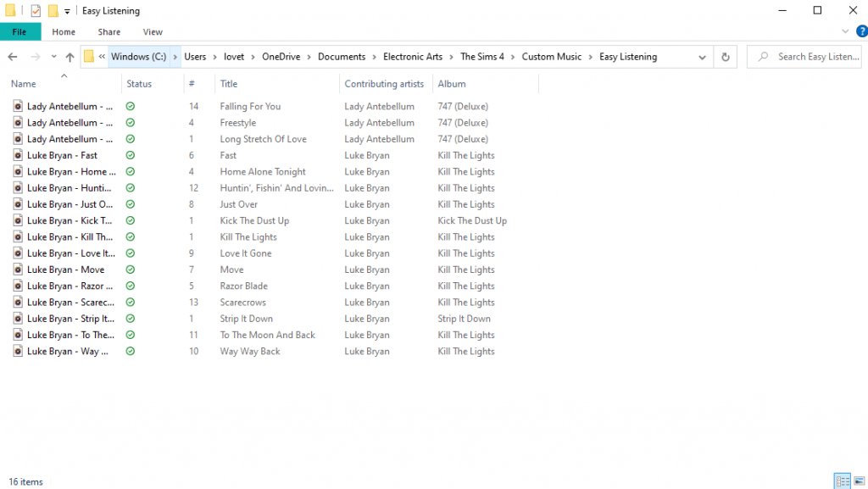
Task: Click the folder icon in the title bar
Action: 10,10
